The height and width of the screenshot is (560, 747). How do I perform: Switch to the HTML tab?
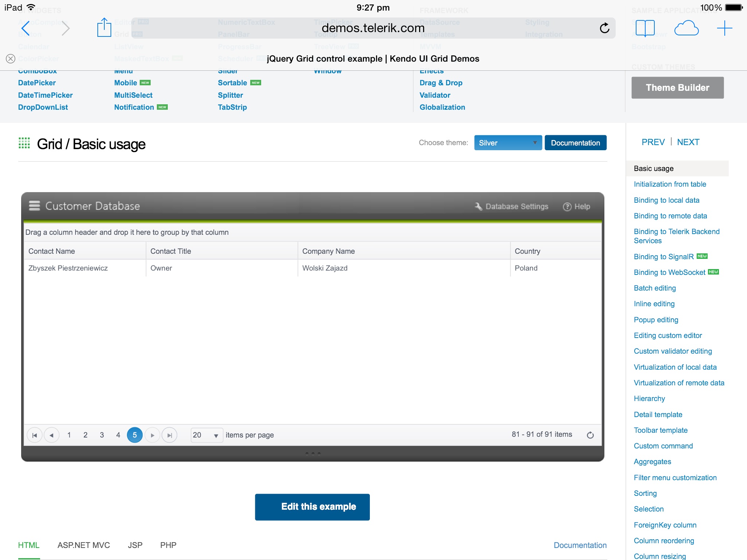(29, 545)
